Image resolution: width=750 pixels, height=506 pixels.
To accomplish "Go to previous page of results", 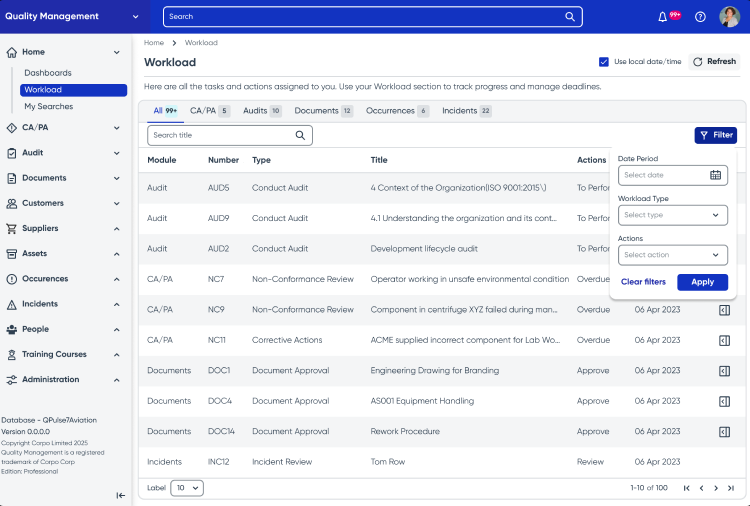I will tap(701, 488).
